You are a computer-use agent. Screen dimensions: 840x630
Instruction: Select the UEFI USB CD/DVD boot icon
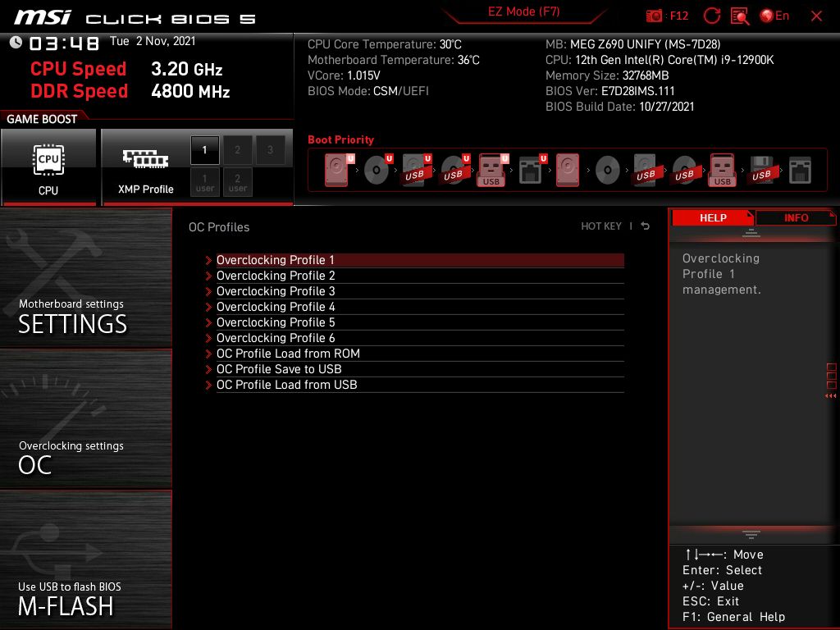455,171
